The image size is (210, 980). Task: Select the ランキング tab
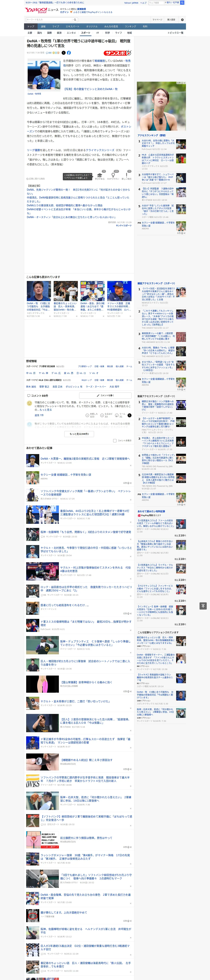(130, 27)
